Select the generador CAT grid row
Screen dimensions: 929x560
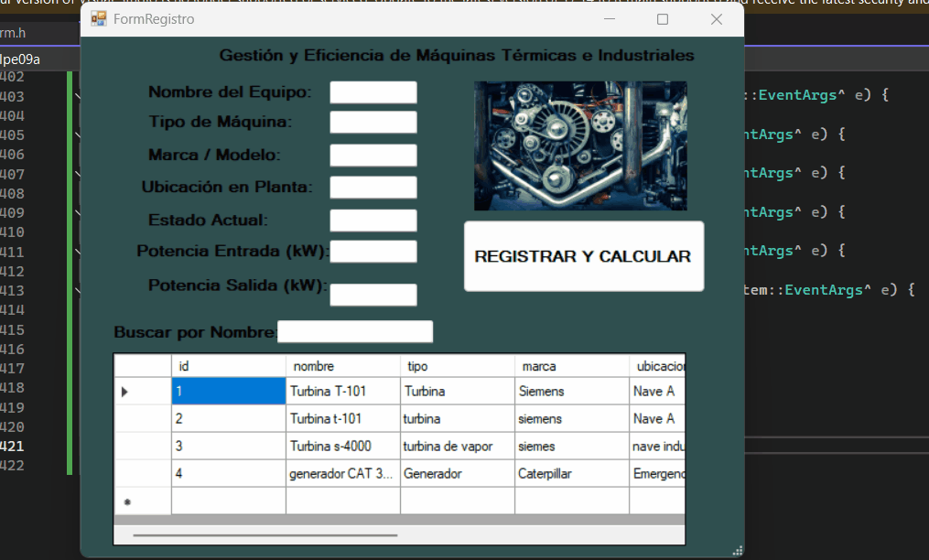(x=343, y=473)
